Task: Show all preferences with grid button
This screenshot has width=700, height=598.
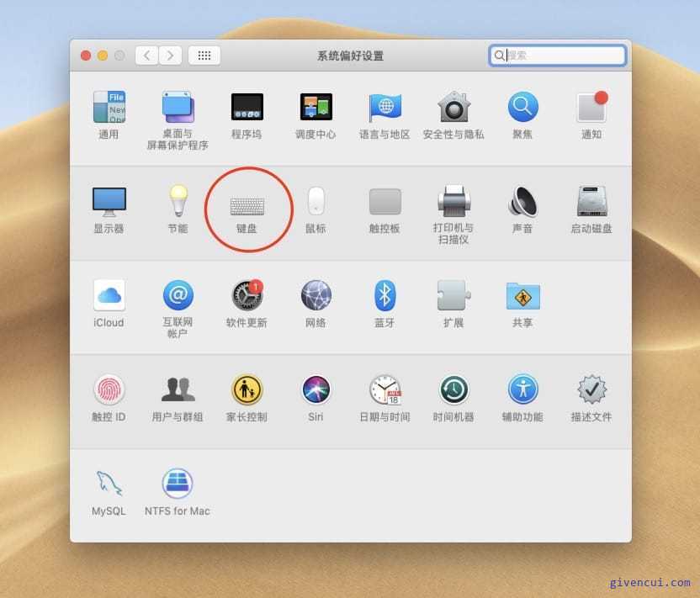Action: 204,56
